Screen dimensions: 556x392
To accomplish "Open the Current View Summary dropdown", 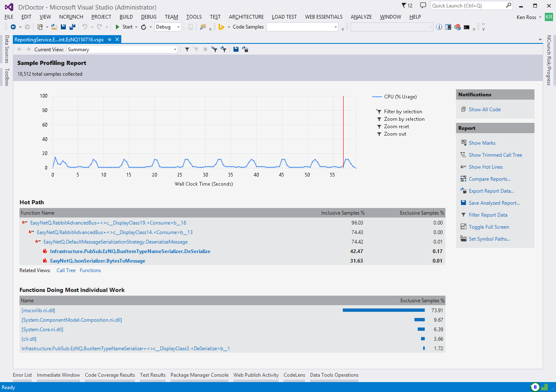I will click(x=122, y=49).
